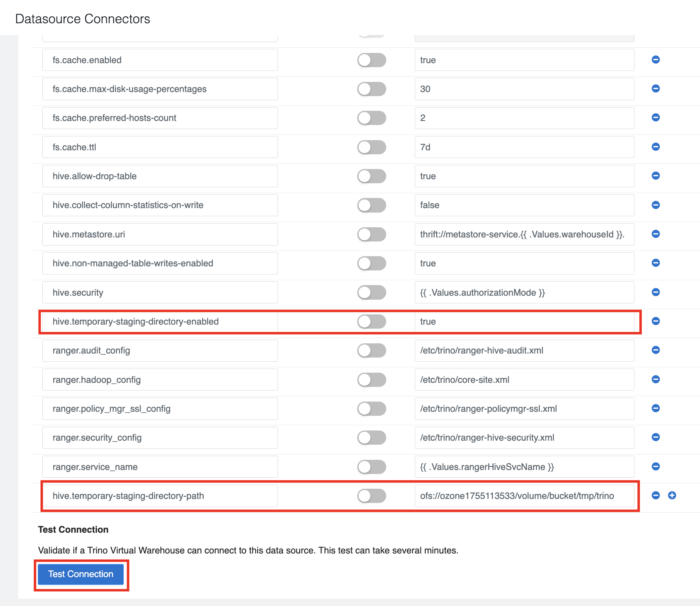Remove the hive.temporary-staging-directory-path row
The height and width of the screenshot is (606, 700).
point(656,496)
